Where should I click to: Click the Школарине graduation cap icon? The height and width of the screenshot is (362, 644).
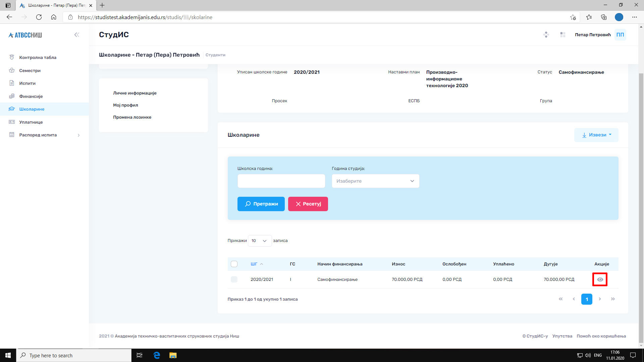tap(12, 109)
